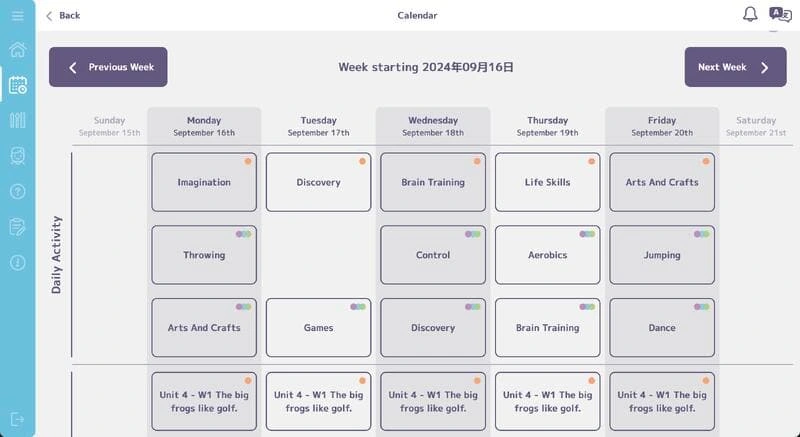
Task: Open the hamburger menu in the sidebar
Action: 17,15
